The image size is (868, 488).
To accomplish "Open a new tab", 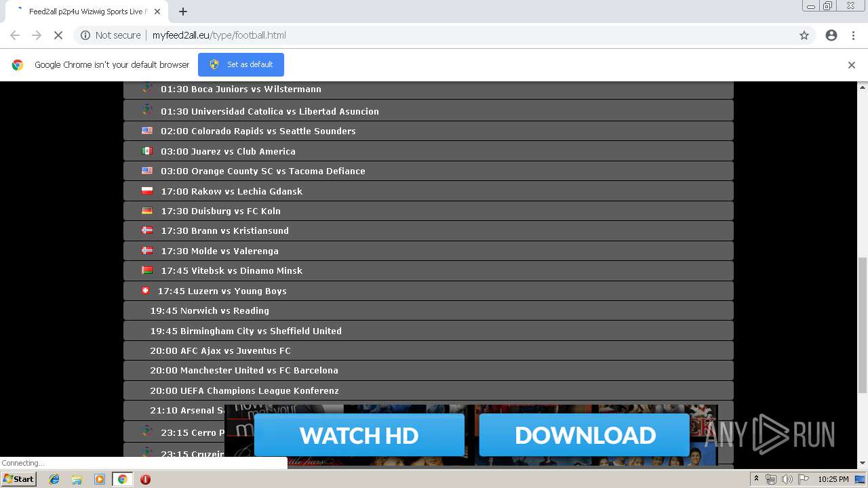I will 183,12.
